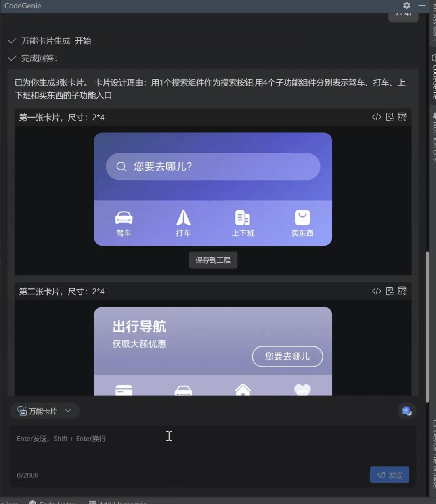Viewport: 436px width, 504px height.
Task: Collapse the CodeGenie panel chevron
Action: 421,6
